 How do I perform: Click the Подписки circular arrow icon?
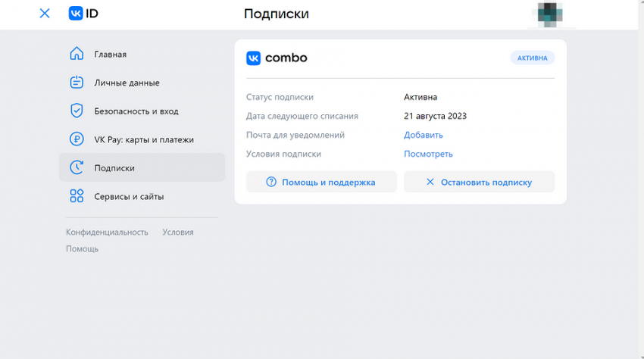(77, 167)
